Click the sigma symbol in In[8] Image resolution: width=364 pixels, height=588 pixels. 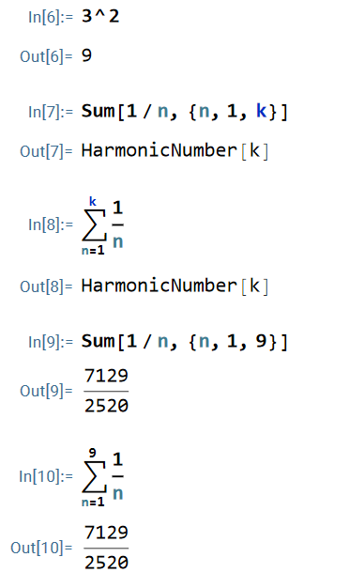click(95, 225)
